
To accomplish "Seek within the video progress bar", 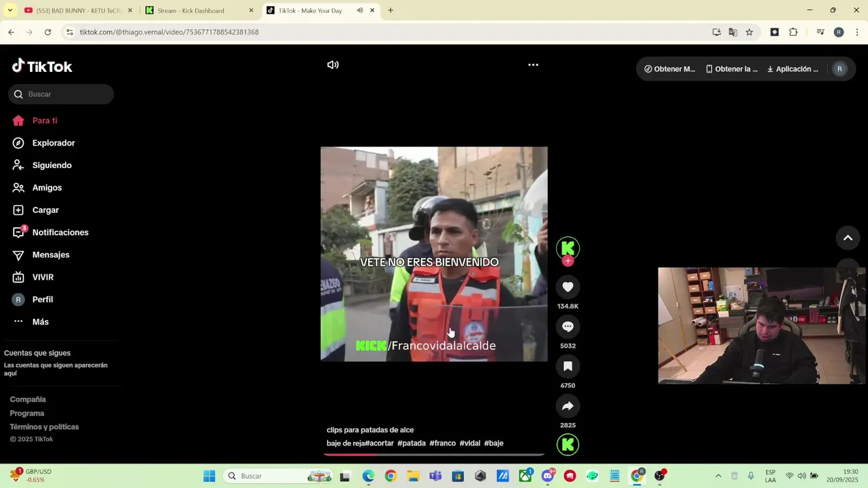I will (x=434, y=454).
